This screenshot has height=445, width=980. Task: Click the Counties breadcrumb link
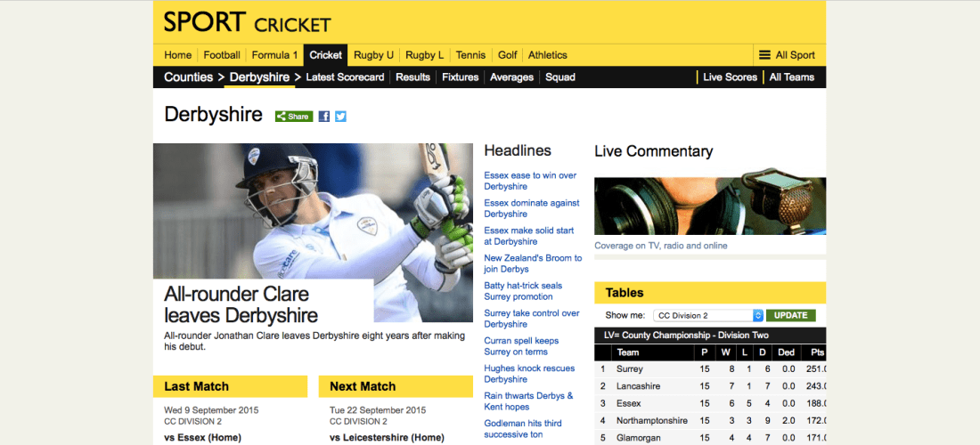188,77
